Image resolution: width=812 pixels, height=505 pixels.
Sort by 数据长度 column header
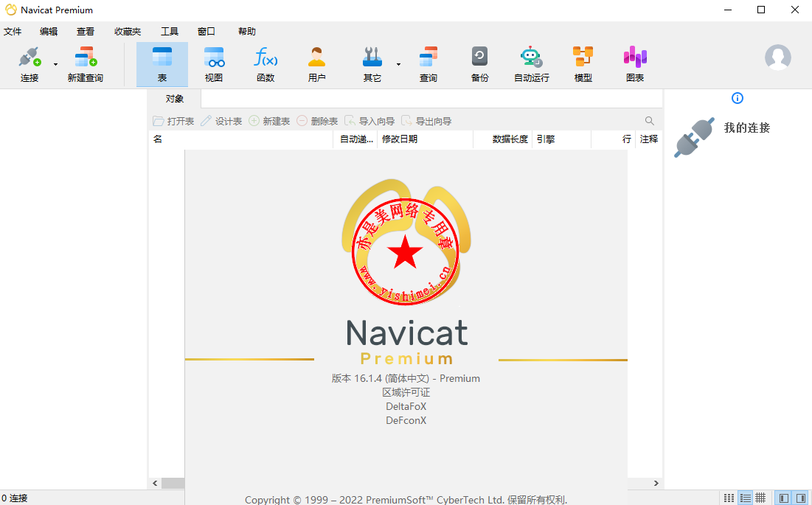pyautogui.click(x=503, y=139)
